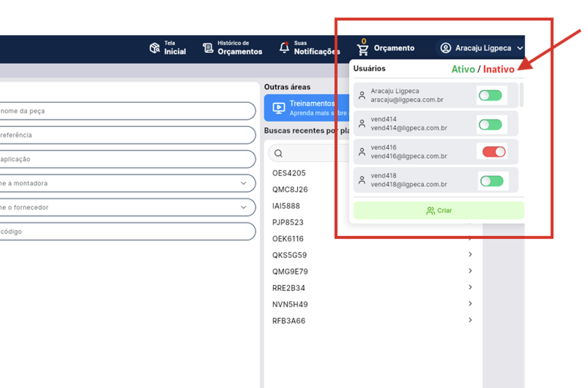Open the Tela Inicial menu item
The height and width of the screenshot is (388, 588).
(174, 48)
